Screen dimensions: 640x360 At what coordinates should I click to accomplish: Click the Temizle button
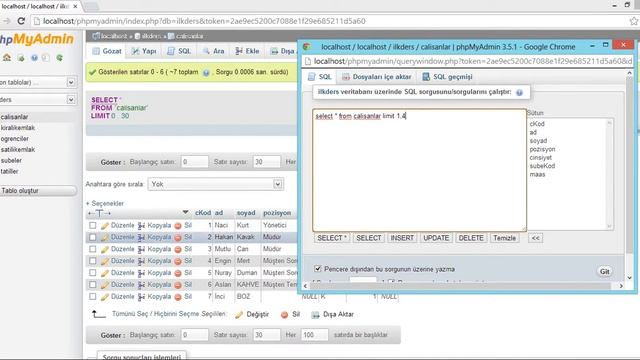click(x=504, y=238)
